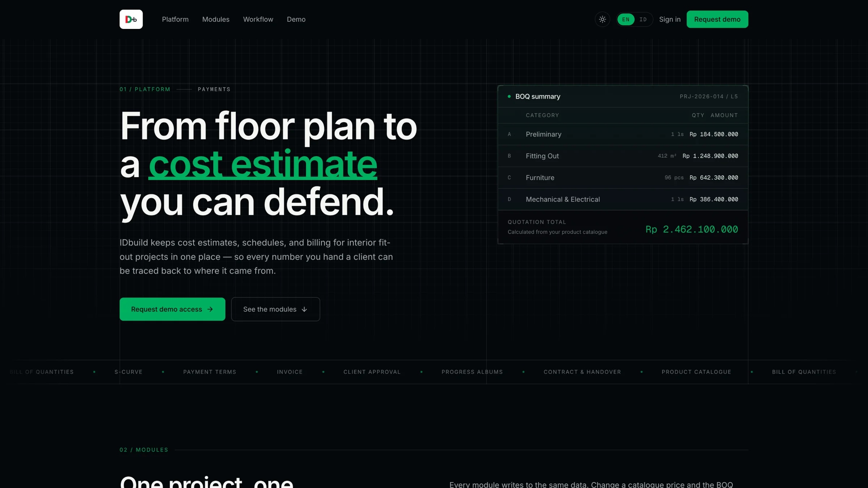This screenshot has width=868, height=488.
Task: Click the amount Rp 184.500.000
Action: click(714, 134)
